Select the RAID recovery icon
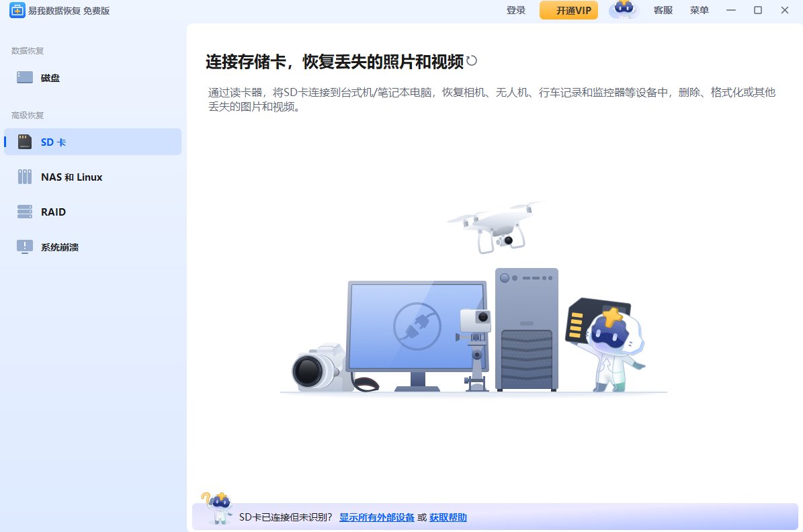 pyautogui.click(x=25, y=212)
